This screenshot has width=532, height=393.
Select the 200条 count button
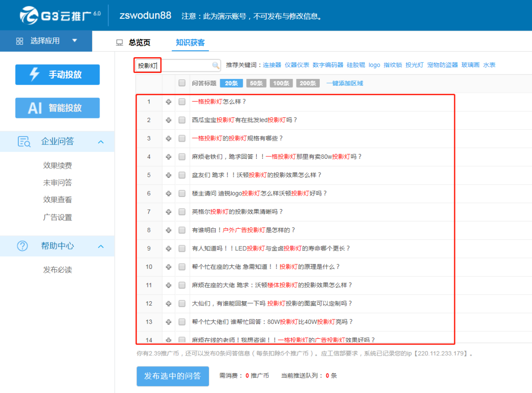click(308, 83)
